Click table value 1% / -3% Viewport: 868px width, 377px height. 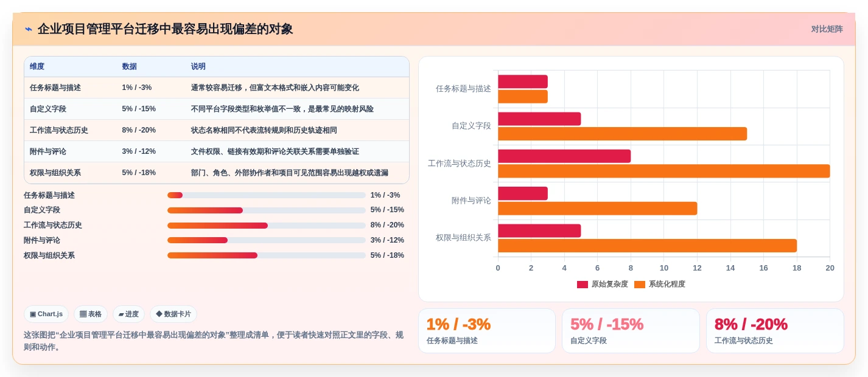pos(137,88)
